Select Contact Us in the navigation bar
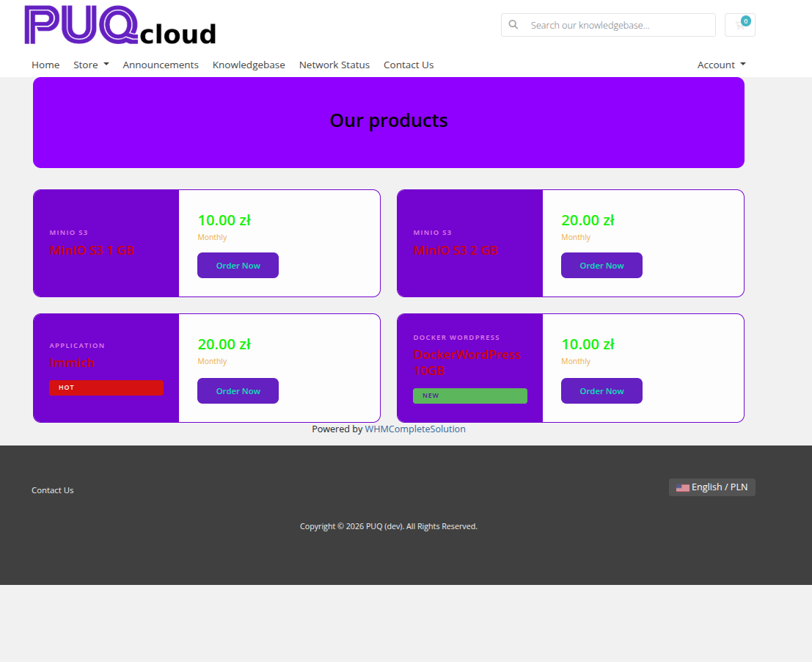Image resolution: width=812 pixels, height=662 pixels. tap(409, 65)
